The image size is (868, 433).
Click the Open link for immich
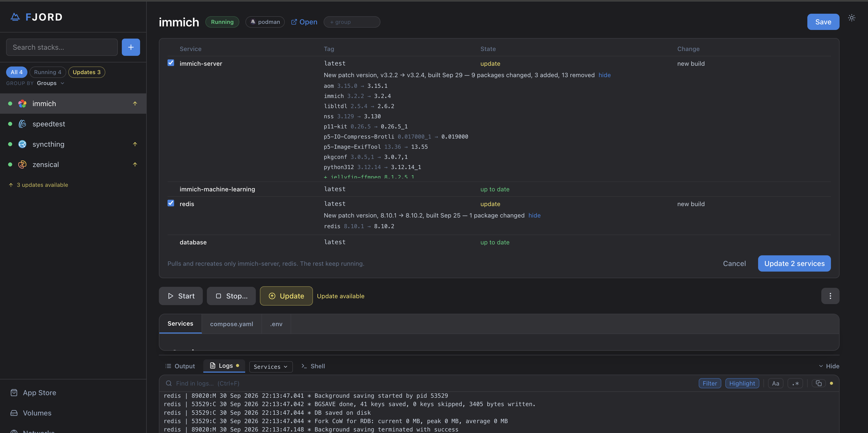click(304, 22)
